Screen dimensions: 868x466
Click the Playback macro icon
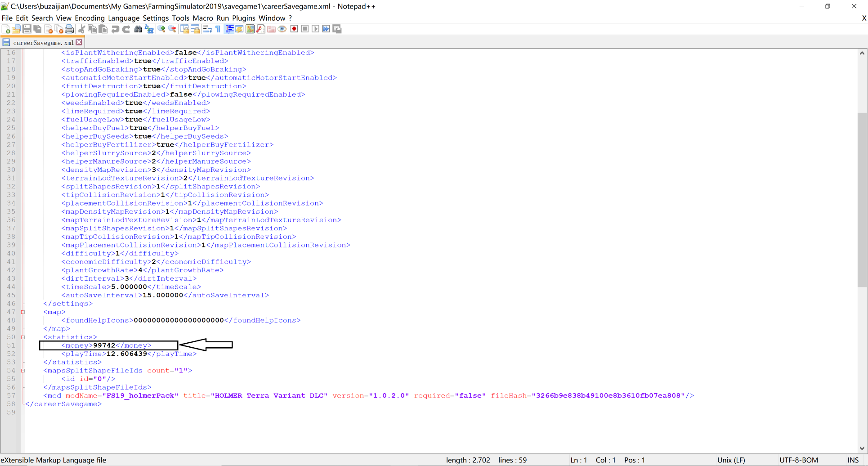tap(316, 29)
